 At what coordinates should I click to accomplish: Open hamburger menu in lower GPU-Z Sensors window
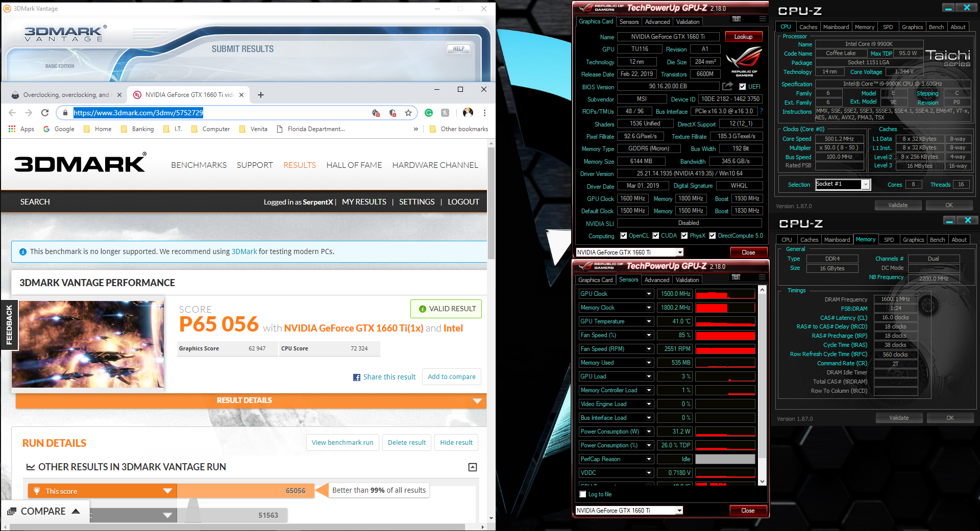pyautogui.click(x=762, y=277)
